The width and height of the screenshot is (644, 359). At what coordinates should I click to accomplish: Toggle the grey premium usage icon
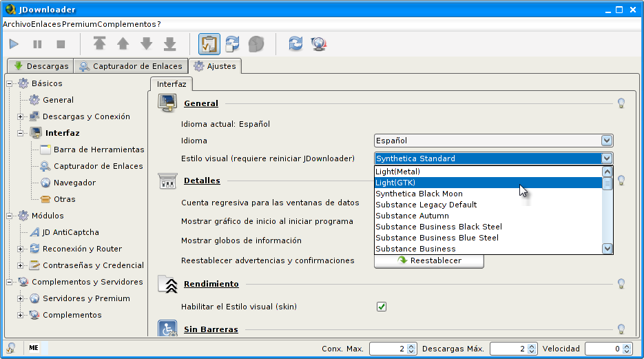[x=256, y=44]
